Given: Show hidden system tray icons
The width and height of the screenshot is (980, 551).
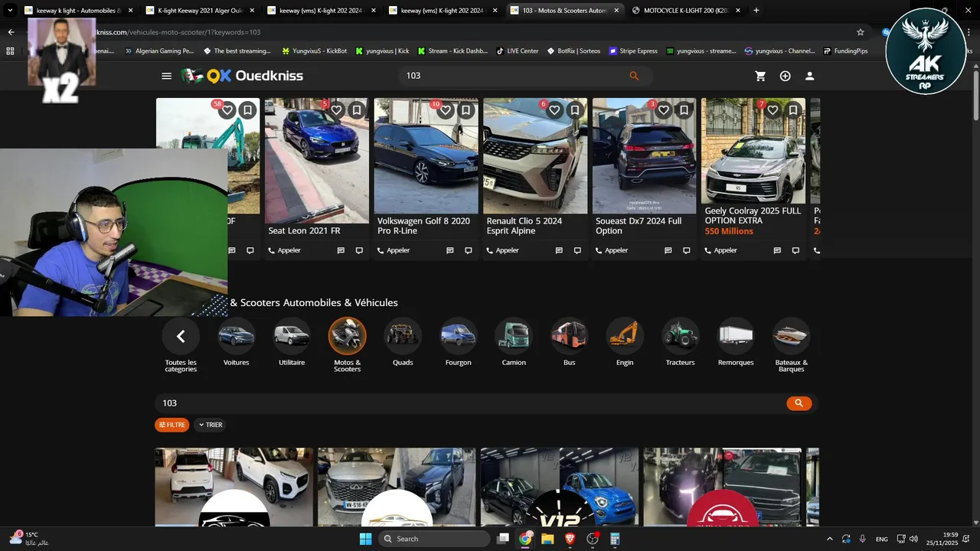Looking at the screenshot, I should pyautogui.click(x=829, y=539).
